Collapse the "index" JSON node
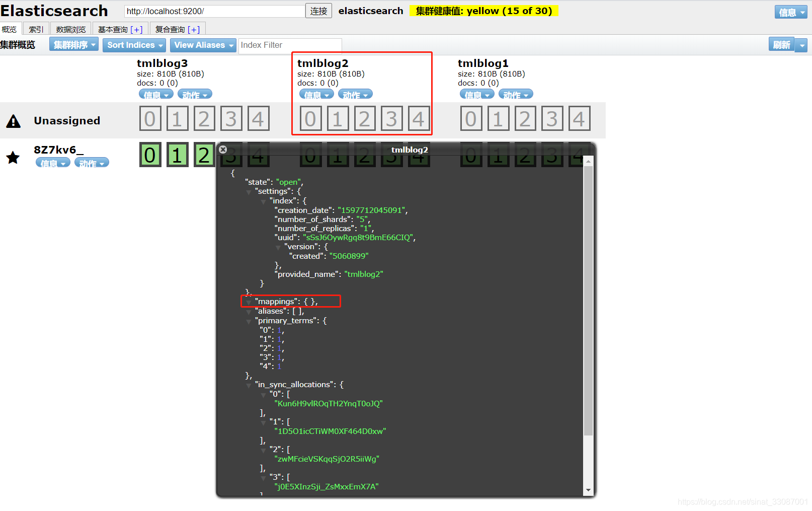812x511 pixels. pos(263,201)
